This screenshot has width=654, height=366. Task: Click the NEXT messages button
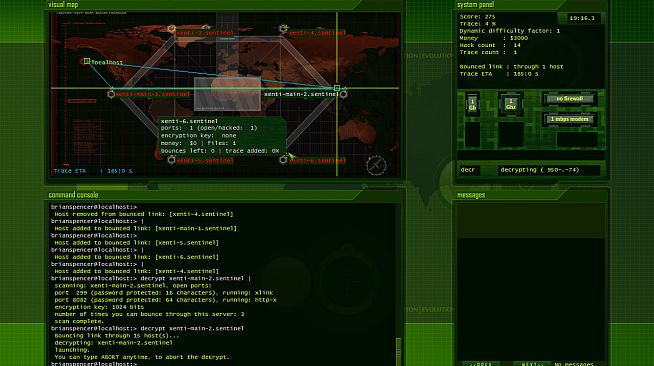click(x=533, y=364)
